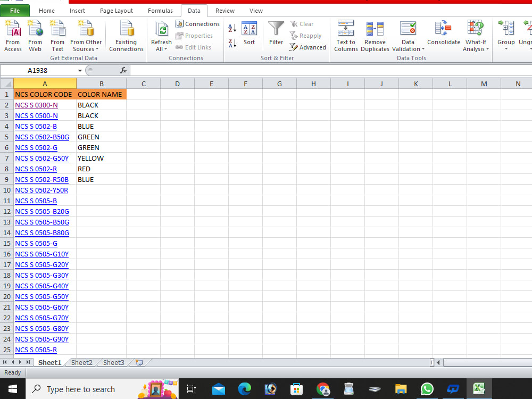Select the COLOR NAME header cell
532x399 pixels.
[102, 94]
